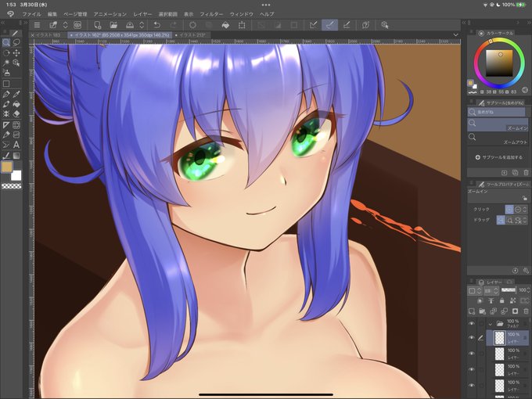Image resolution: width=532 pixels, height=399 pixels.
Task: Click the New document icon in command bar
Action: click(x=97, y=25)
